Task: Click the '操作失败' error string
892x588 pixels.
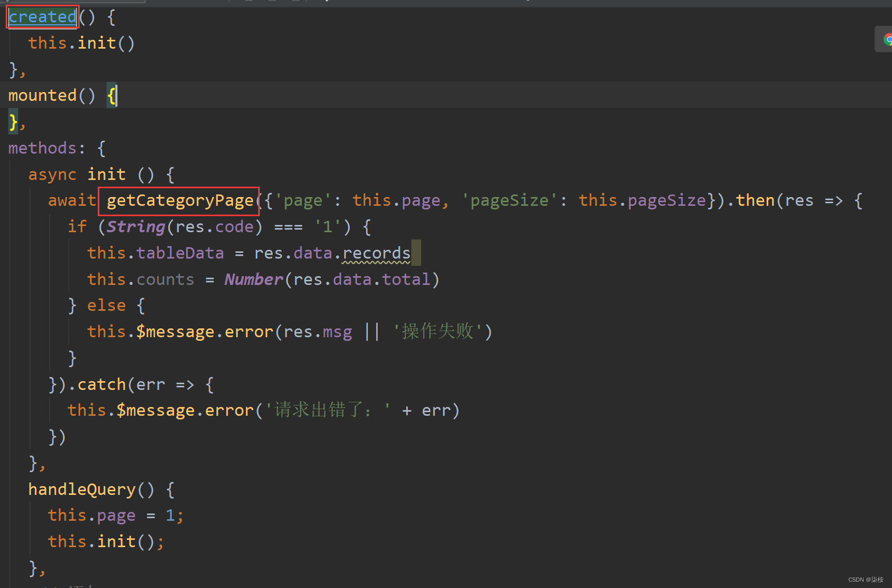Action: 437,331
